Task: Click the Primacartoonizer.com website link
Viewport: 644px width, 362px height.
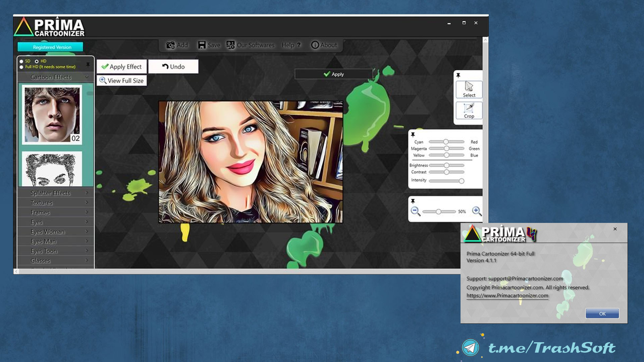Action: pyautogui.click(x=508, y=295)
